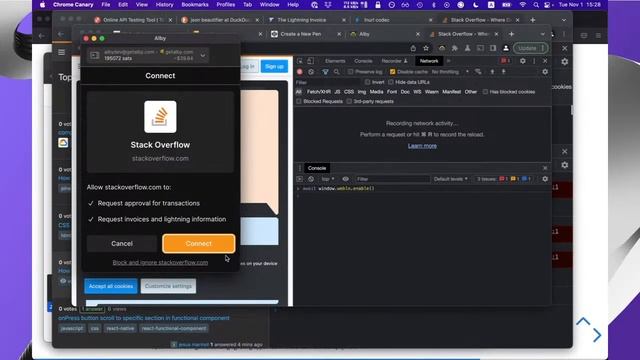Viewport: 640px width, 360px height.
Task: Switch to the Console tab in DevTools
Action: pyautogui.click(x=363, y=61)
